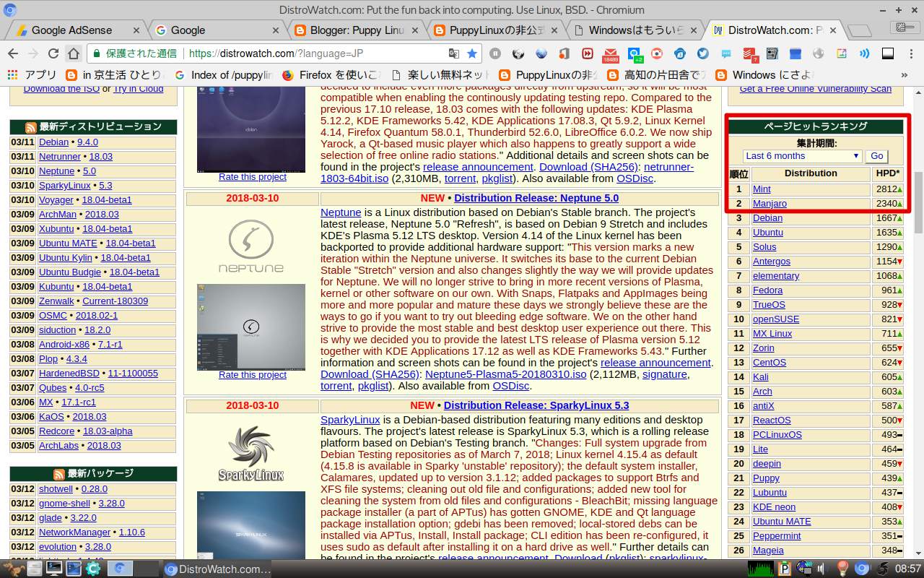Open the chat extension with +2 badge
The height and width of the screenshot is (578, 924).
pyautogui.click(x=635, y=54)
